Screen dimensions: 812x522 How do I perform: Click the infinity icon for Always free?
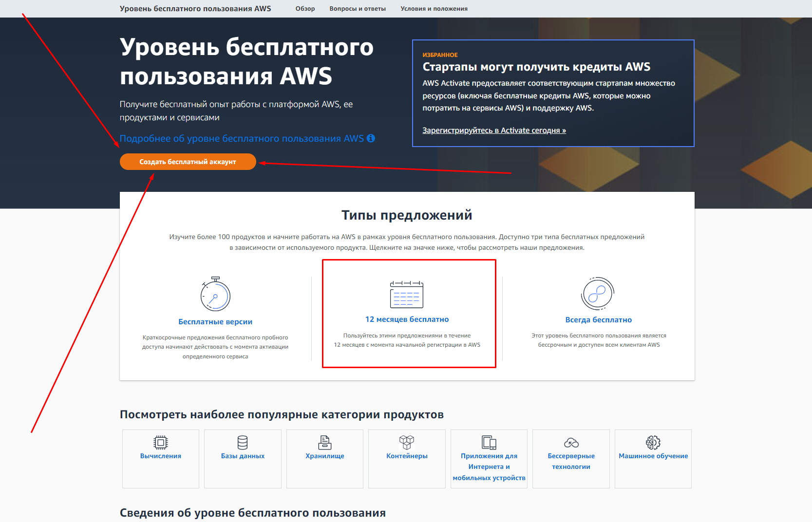pos(598,294)
